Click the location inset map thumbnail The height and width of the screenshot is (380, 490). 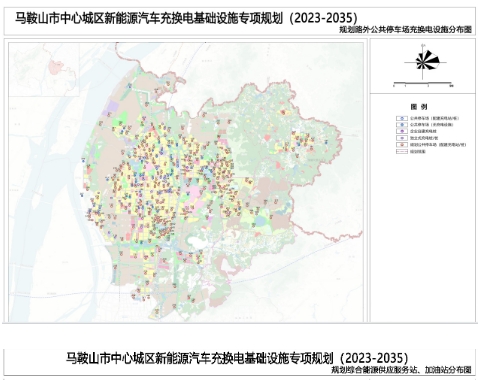click(x=44, y=70)
